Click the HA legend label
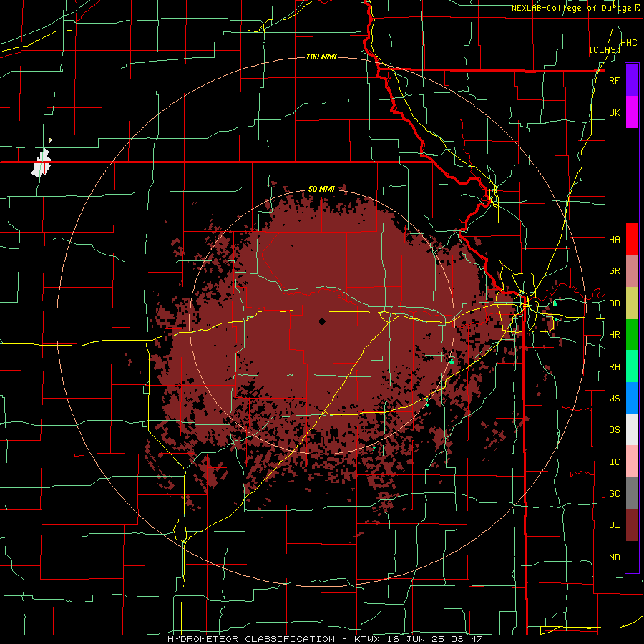 tap(614, 239)
